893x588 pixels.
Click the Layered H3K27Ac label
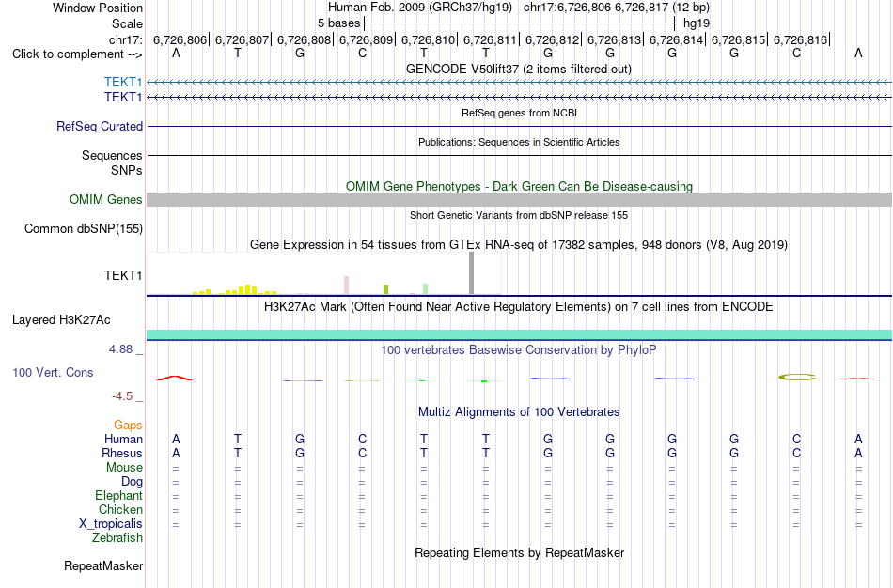pos(61,320)
